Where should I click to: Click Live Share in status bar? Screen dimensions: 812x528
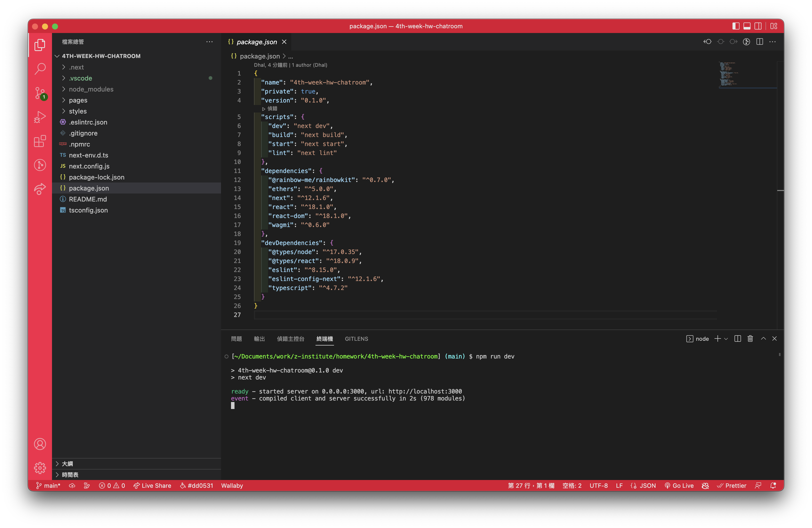[152, 485]
